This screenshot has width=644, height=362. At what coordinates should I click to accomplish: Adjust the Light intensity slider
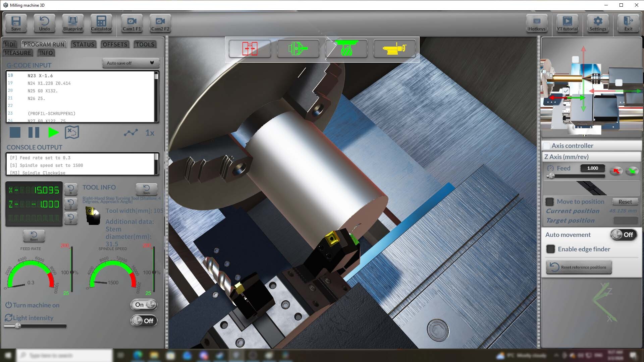click(x=18, y=325)
